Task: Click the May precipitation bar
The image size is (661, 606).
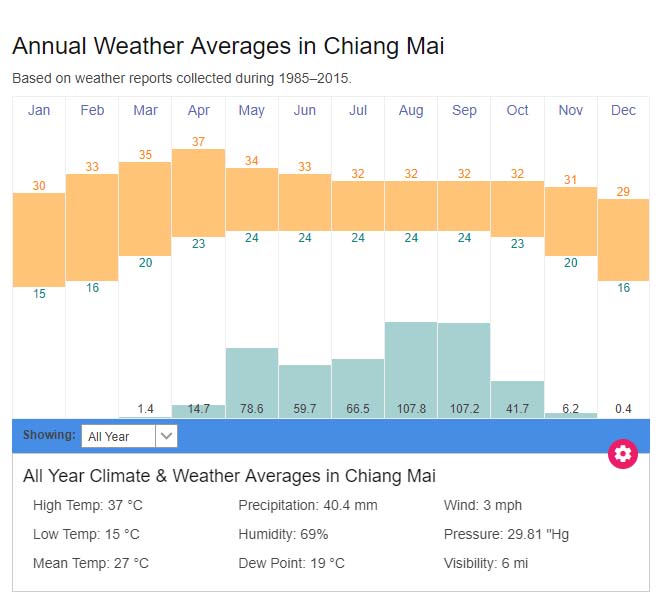Action: (x=251, y=381)
